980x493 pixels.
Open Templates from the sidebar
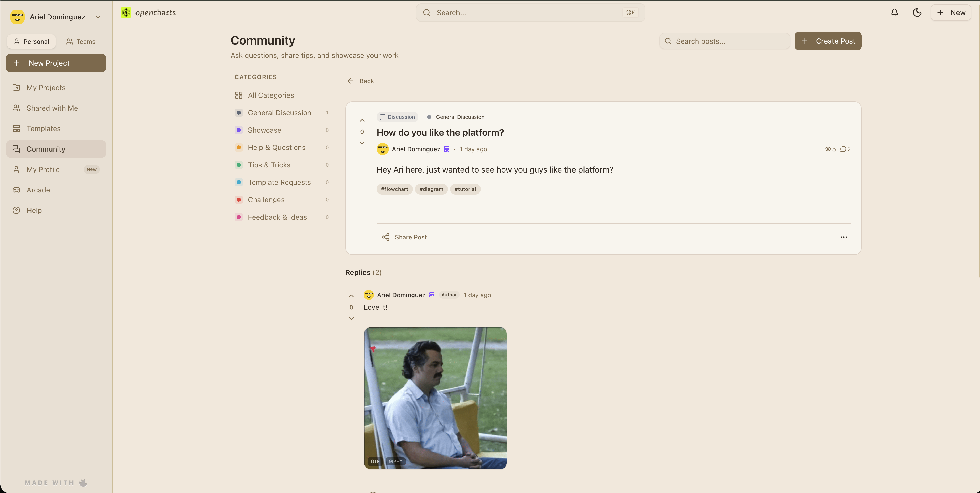tap(43, 128)
